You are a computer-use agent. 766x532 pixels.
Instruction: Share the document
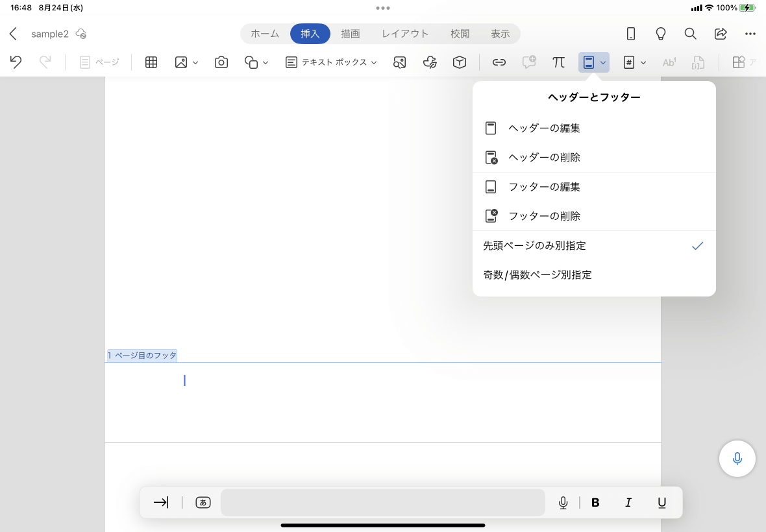tap(721, 34)
